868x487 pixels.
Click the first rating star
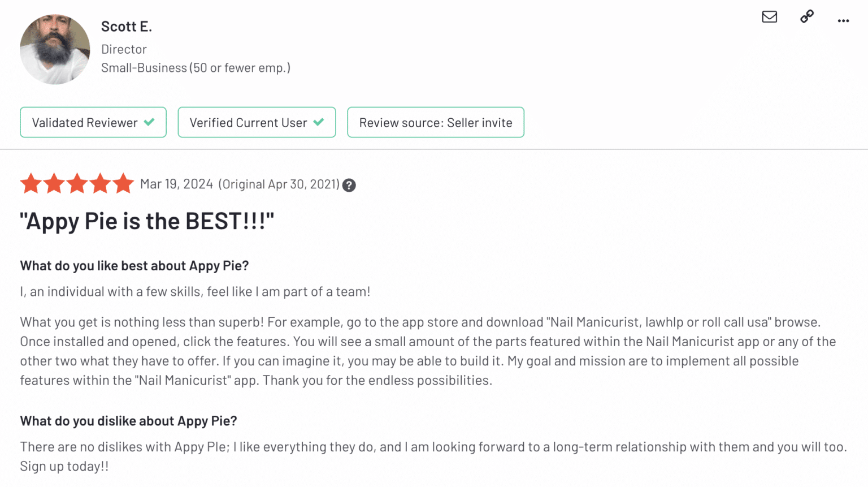(31, 184)
